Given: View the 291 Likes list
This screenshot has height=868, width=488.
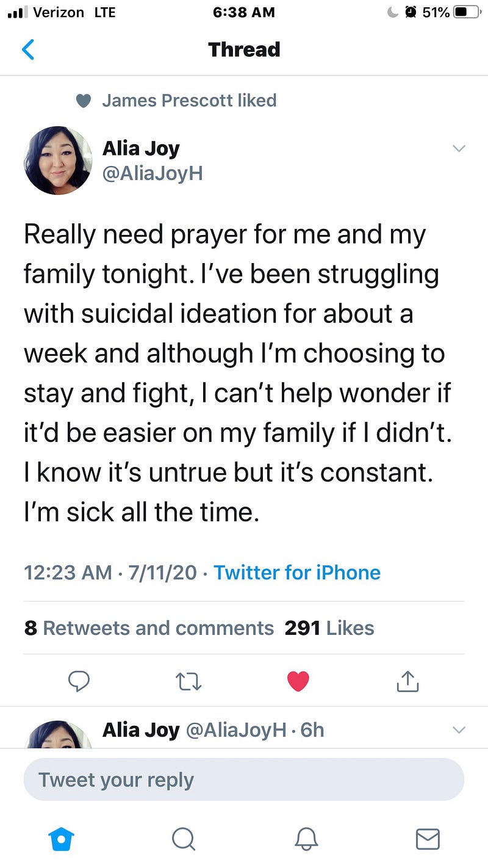Looking at the screenshot, I should [329, 628].
